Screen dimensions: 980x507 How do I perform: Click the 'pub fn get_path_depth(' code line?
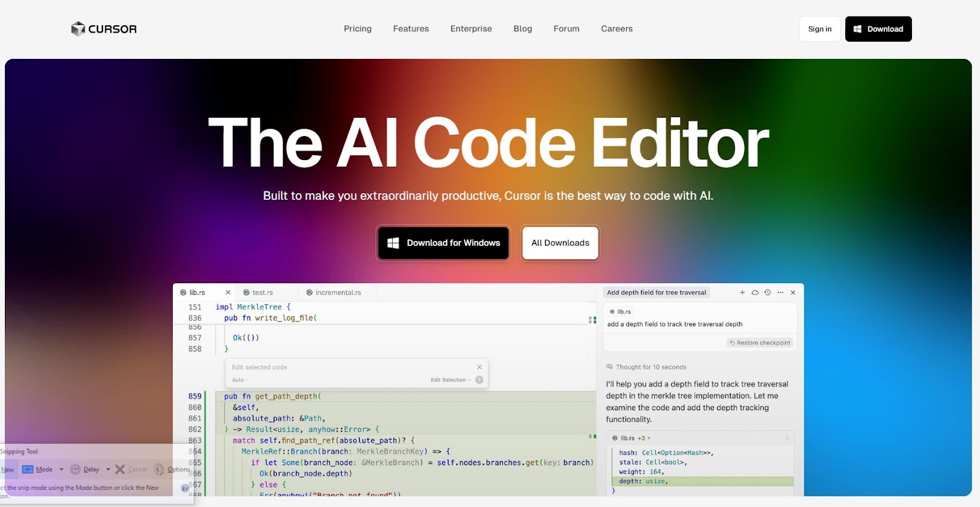(x=273, y=396)
